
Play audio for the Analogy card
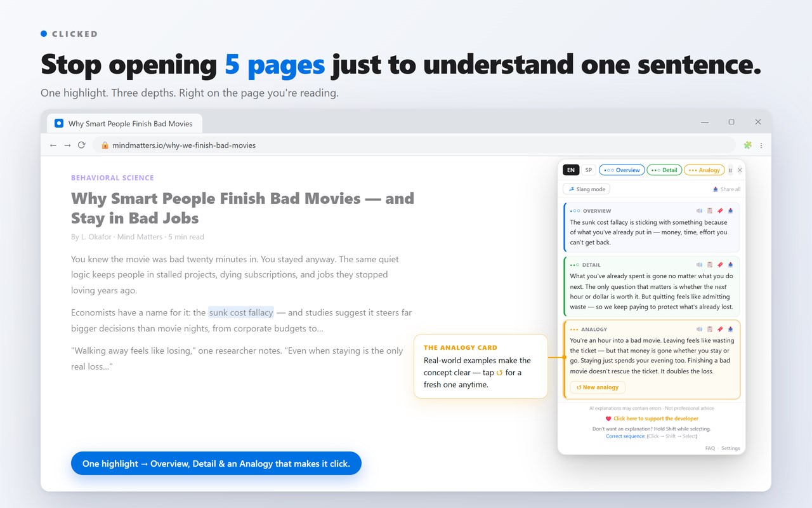coord(699,330)
